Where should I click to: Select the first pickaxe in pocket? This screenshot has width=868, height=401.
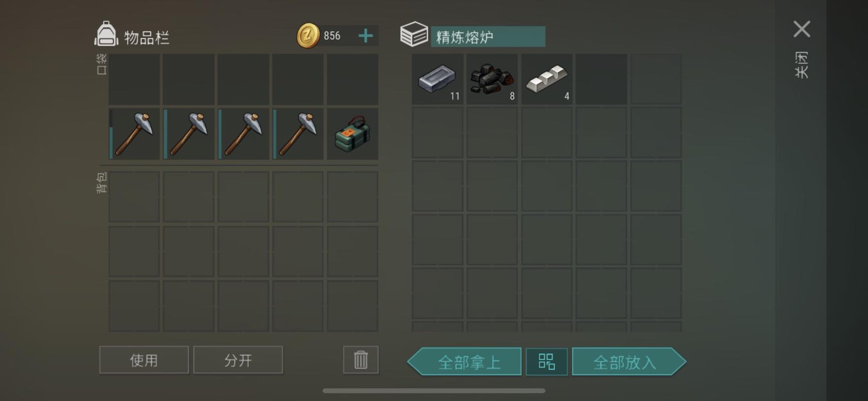tap(134, 134)
